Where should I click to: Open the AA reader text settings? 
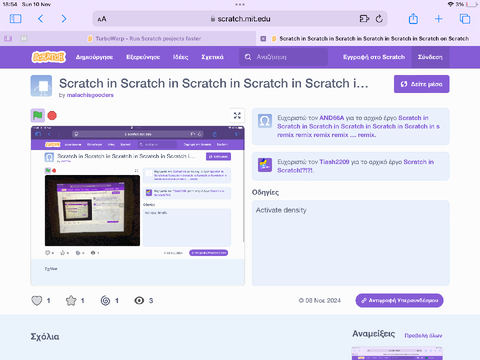click(x=102, y=19)
